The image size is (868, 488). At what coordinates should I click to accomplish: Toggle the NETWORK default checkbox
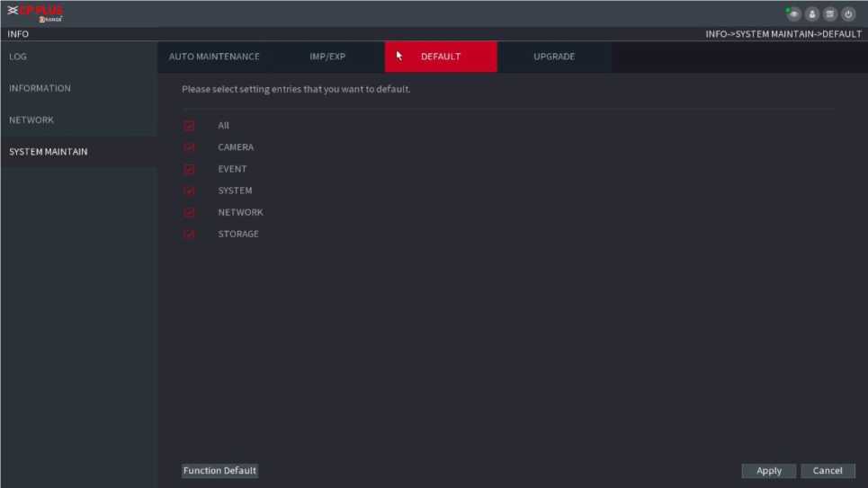189,213
